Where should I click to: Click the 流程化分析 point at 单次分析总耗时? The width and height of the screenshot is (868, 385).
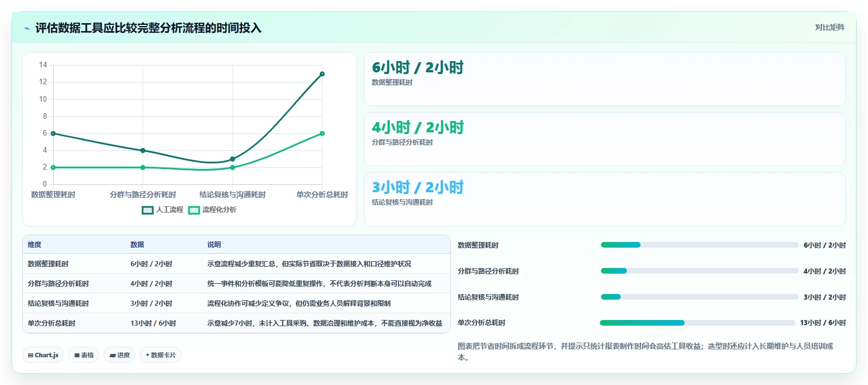coord(322,133)
